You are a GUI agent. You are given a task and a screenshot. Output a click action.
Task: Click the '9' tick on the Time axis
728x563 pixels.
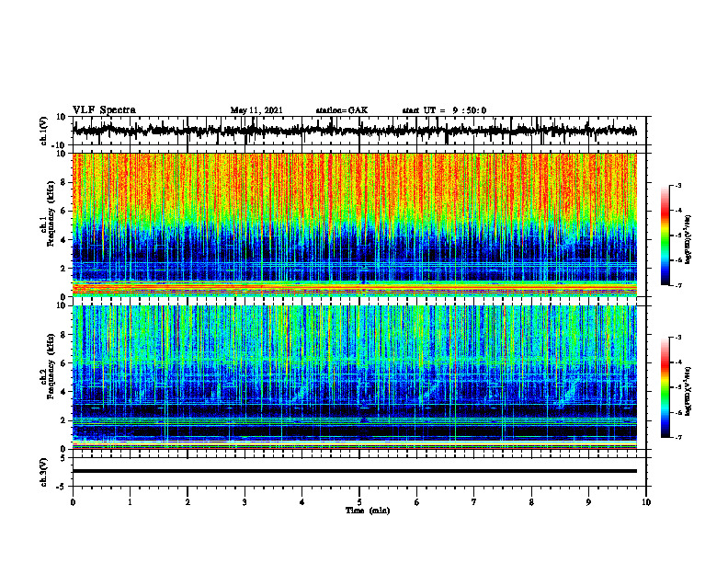[588, 502]
